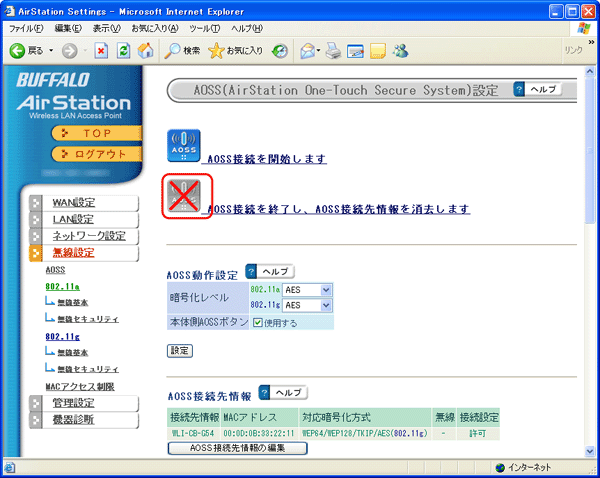Viewport: 600px width, 478px height.
Task: Click the vertical scrollbar thumb
Action: (590, 149)
